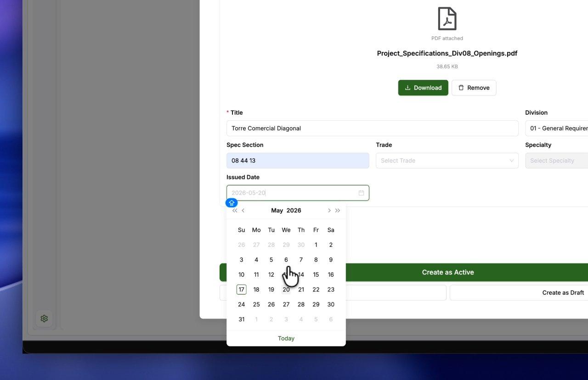
Task: Select May 22 in the calendar
Action: [x=316, y=290]
